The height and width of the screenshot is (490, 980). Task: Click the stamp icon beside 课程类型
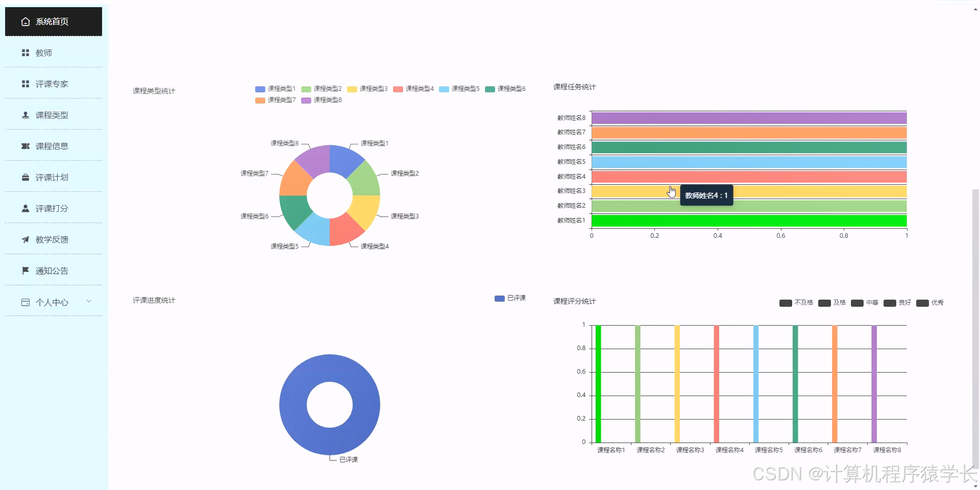(x=26, y=115)
